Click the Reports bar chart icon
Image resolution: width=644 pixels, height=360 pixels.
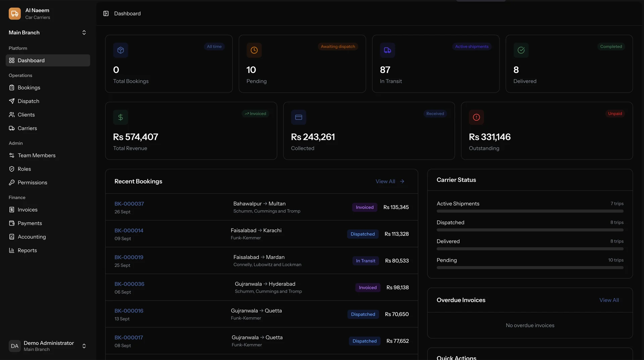click(x=12, y=250)
